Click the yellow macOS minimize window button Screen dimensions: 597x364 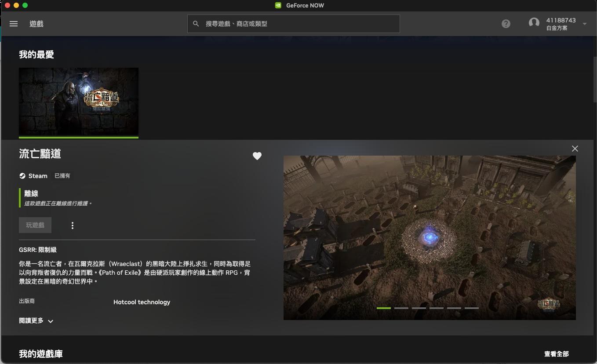(x=16, y=5)
